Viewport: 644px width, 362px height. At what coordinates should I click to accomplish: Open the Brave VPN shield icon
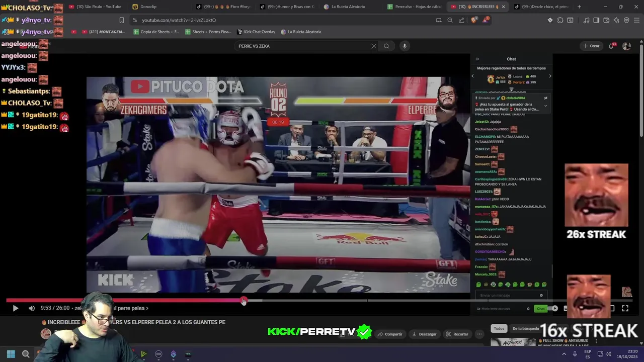click(x=626, y=20)
